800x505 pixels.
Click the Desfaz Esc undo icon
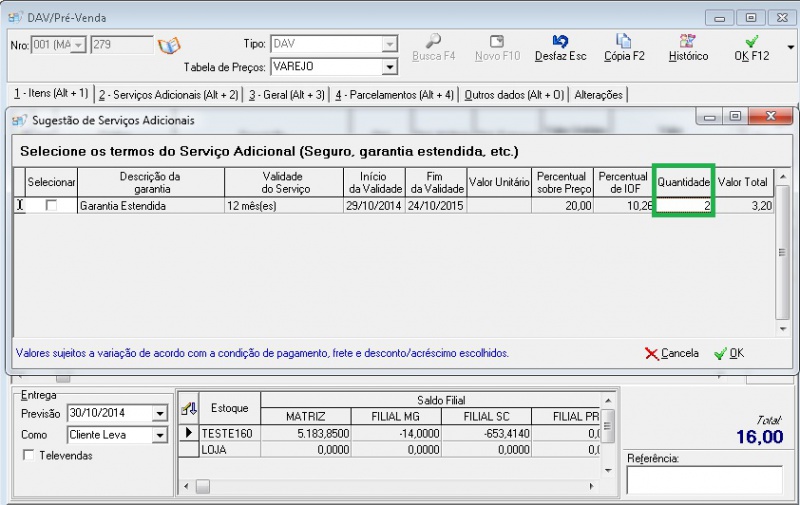point(560,42)
